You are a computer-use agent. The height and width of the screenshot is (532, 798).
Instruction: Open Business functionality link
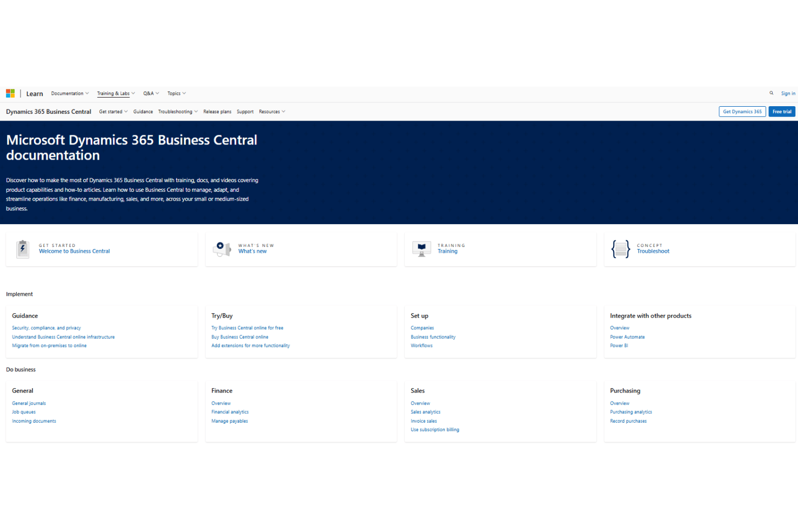coord(433,337)
